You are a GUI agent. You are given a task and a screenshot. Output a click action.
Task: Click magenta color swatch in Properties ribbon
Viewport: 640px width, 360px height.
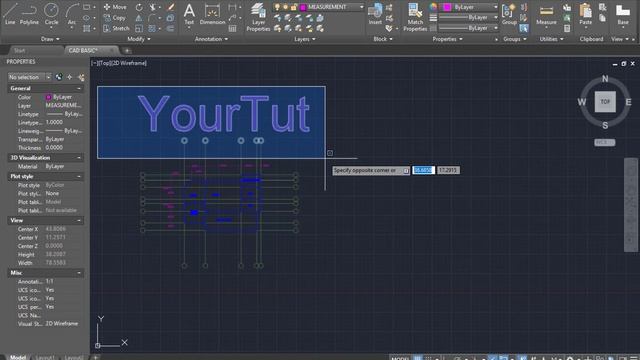coord(447,7)
